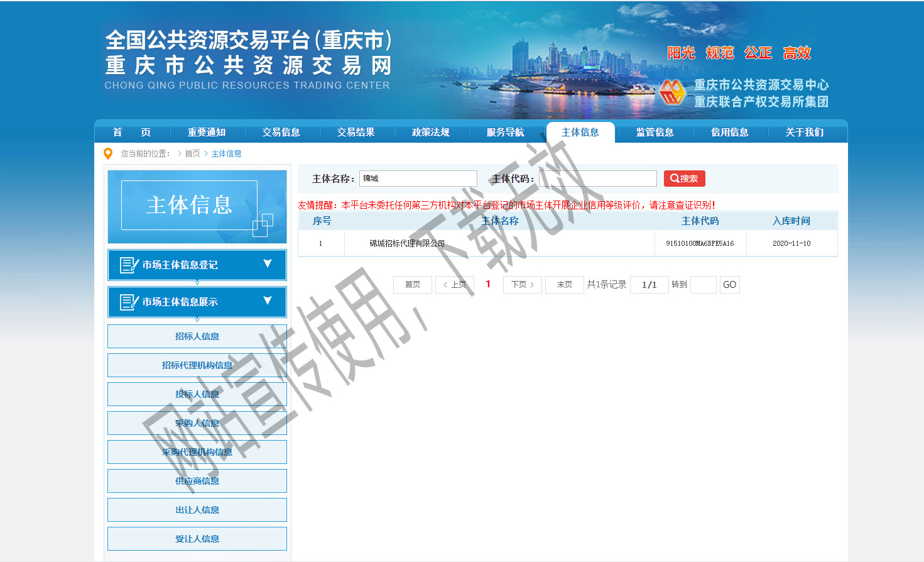Open 锦城招标代理有限公司 entry
Screen dimensions: 924x562
(x=407, y=243)
